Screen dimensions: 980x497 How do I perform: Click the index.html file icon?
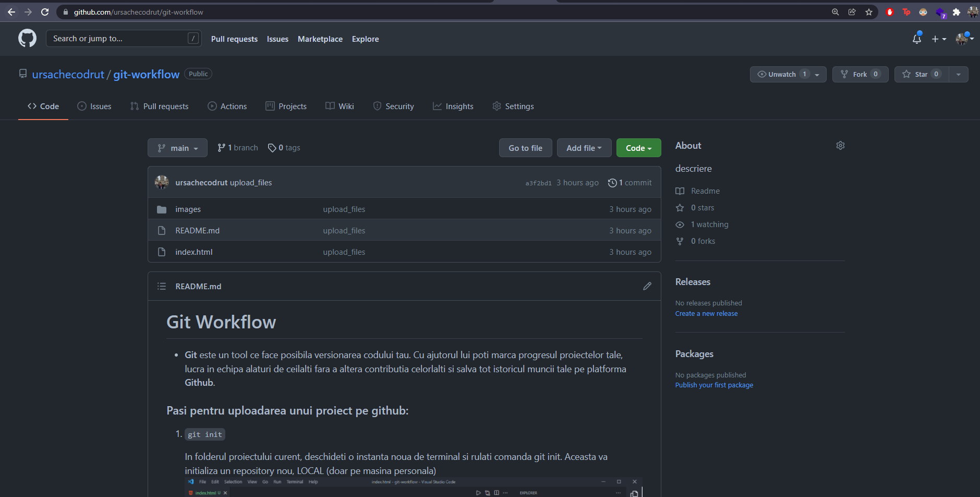tap(162, 252)
